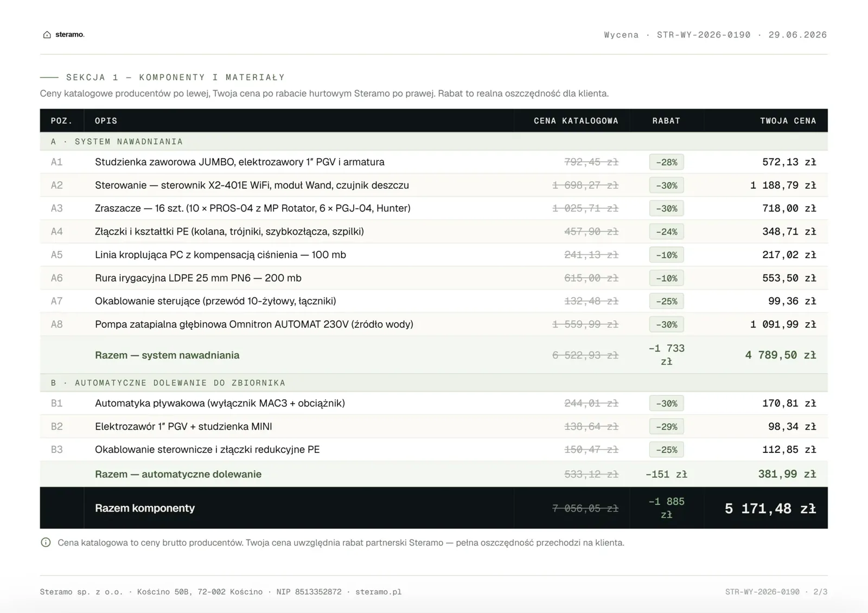Image resolution: width=868 pixels, height=613 pixels.
Task: Select the -28% discount badge for A1
Action: (666, 162)
